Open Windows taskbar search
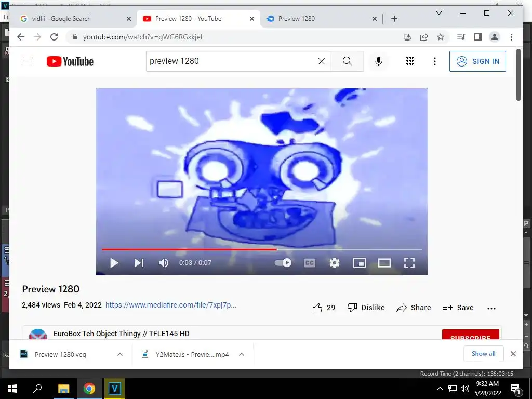This screenshot has height=399, width=532. click(37, 389)
